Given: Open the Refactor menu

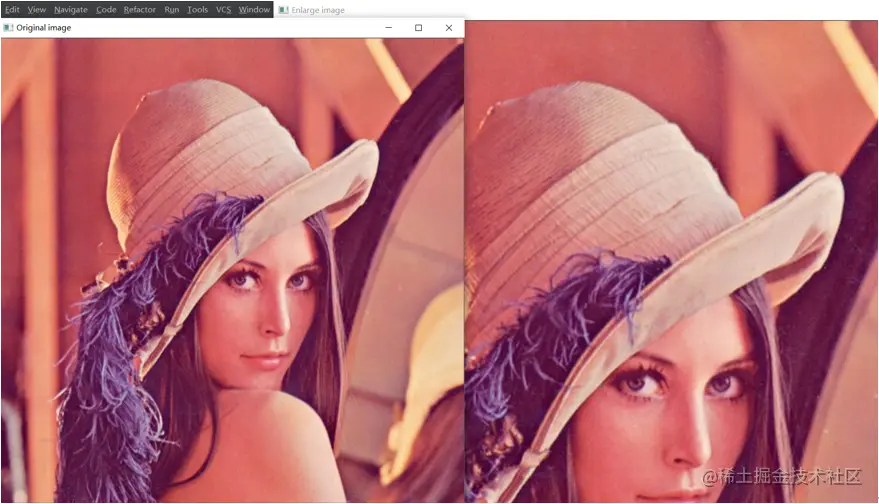Looking at the screenshot, I should 140,10.
